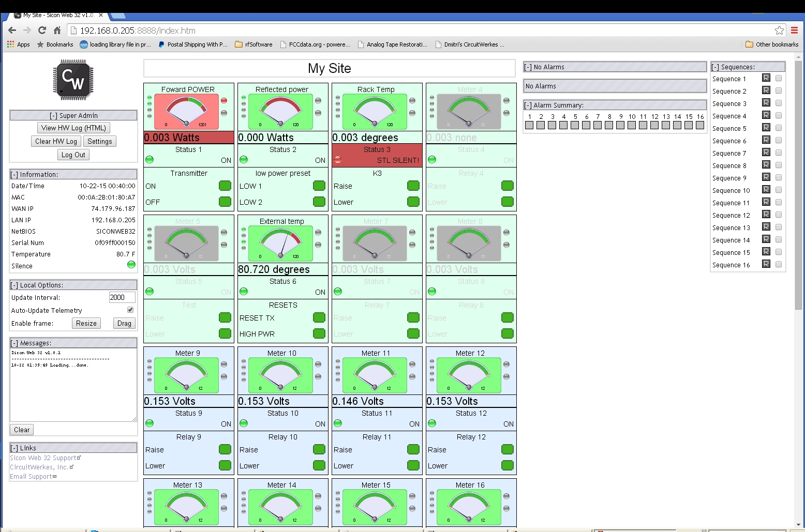
Task: Open the rfSoftware bookmarks folder
Action: [x=254, y=44]
